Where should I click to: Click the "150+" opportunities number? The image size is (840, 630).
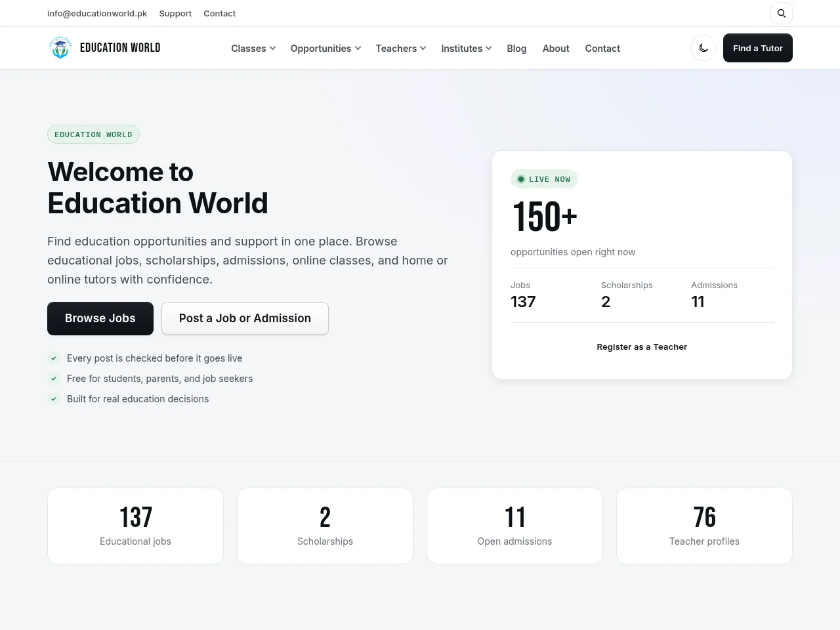544,217
